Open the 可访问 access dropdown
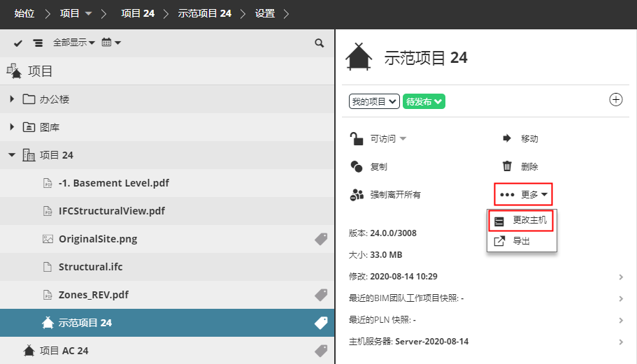This screenshot has height=364, width=637. (388, 139)
